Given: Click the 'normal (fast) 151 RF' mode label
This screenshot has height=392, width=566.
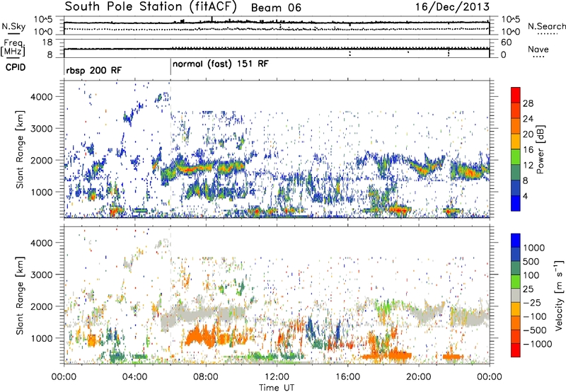Looking at the screenshot, I should tap(221, 64).
